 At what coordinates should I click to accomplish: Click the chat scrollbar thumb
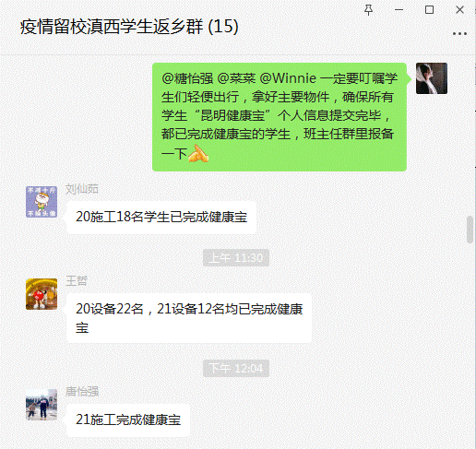pos(470,230)
